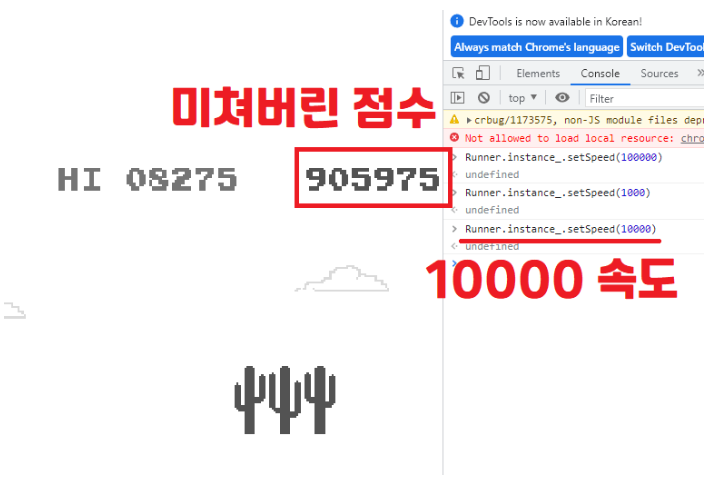Click Always match Chrome's language button
The height and width of the screenshot is (480, 710).
tap(536, 47)
